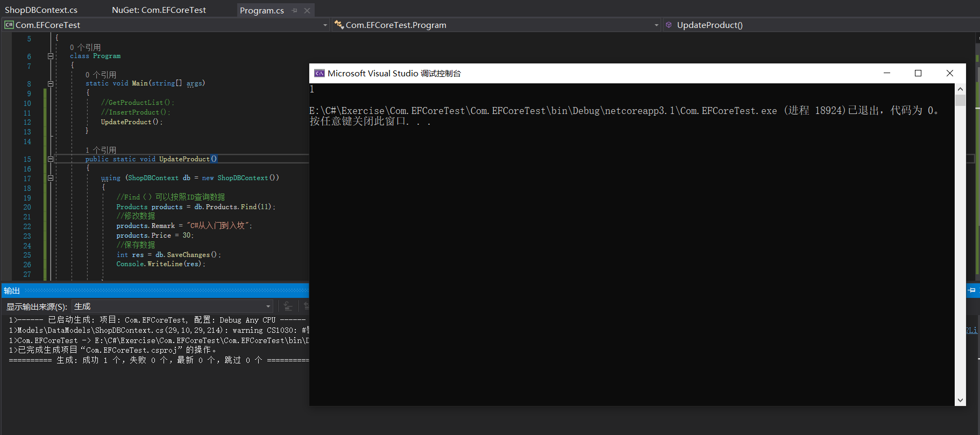This screenshot has width=980, height=435.
Task: Close the Program.cs tab
Action: (x=307, y=10)
